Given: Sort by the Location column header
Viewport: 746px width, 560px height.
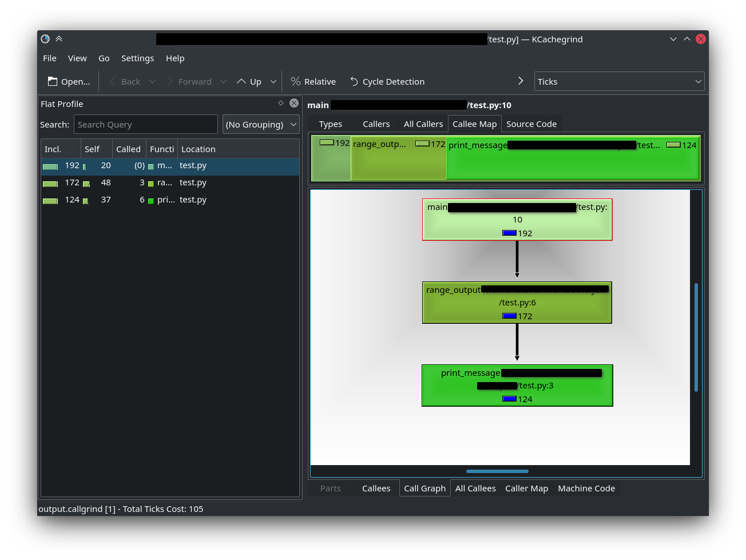Looking at the screenshot, I should tap(239, 149).
